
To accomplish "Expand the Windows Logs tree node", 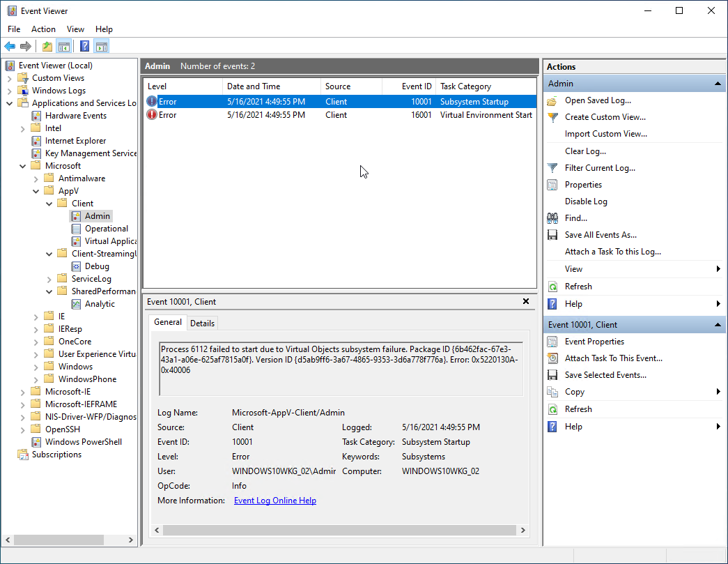I will pyautogui.click(x=10, y=91).
